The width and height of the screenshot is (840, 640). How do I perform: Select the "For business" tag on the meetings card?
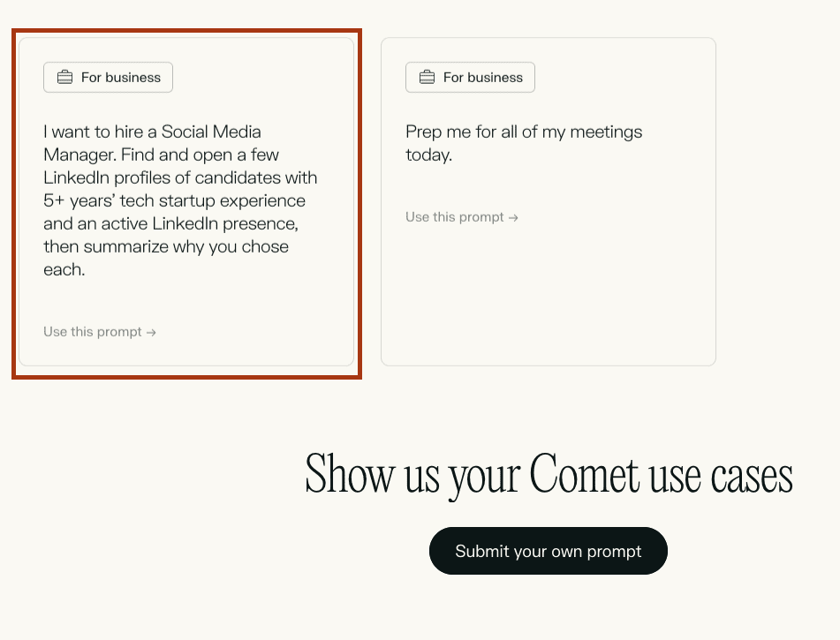click(470, 78)
